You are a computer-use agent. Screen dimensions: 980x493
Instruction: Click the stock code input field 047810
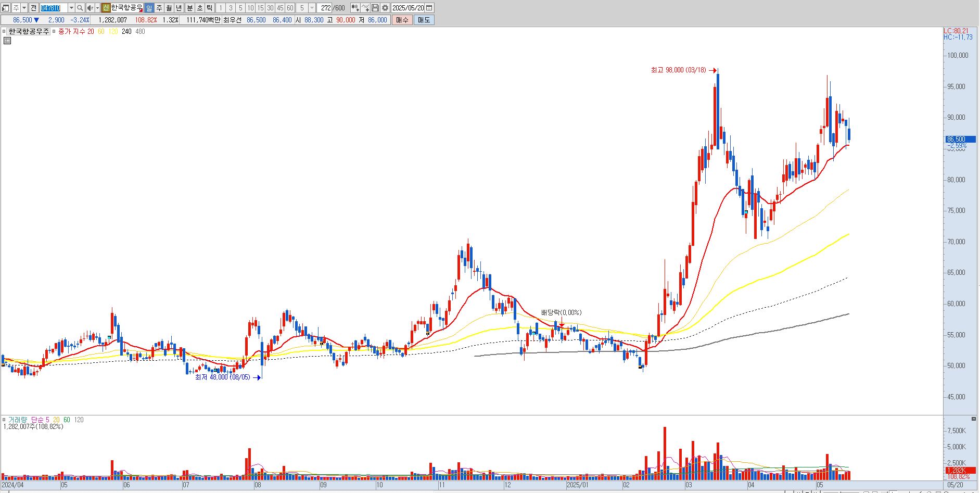pyautogui.click(x=54, y=8)
